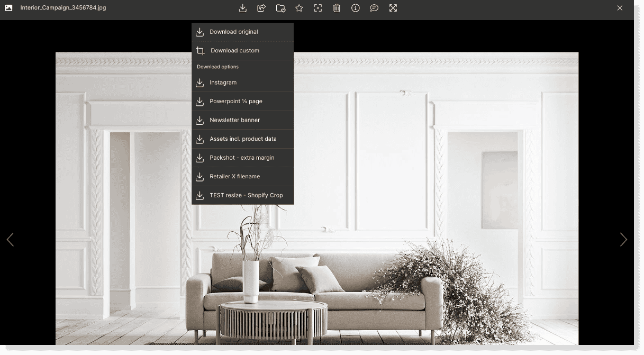
Task: Go to the next asset with right arrow
Action: tap(623, 239)
